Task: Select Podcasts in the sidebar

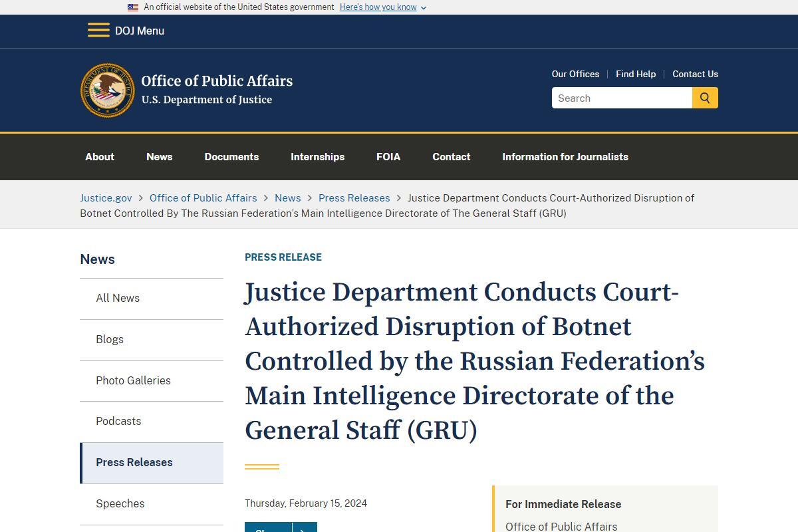Action: coord(152,422)
